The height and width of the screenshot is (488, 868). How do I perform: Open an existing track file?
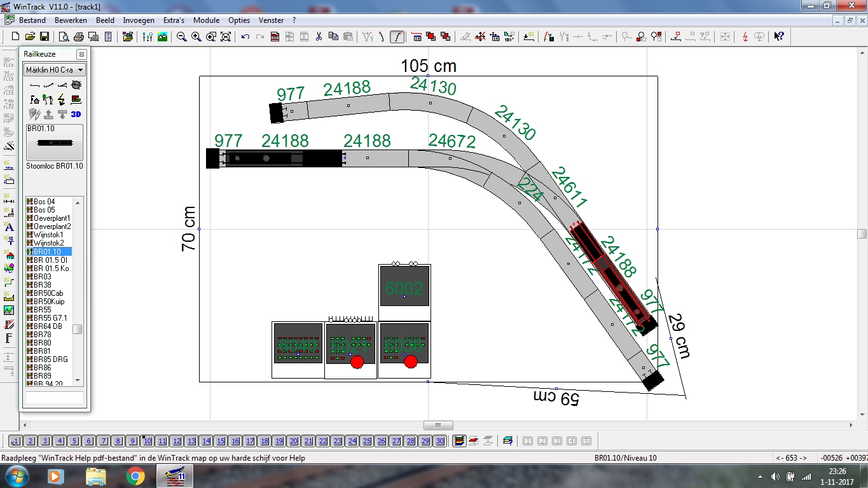point(31,37)
